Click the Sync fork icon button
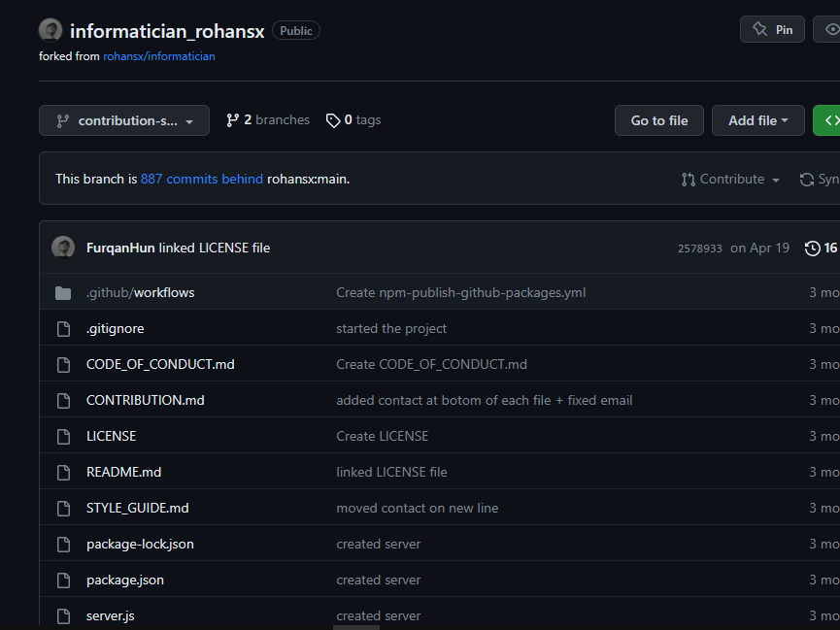840x630 pixels. tap(819, 179)
